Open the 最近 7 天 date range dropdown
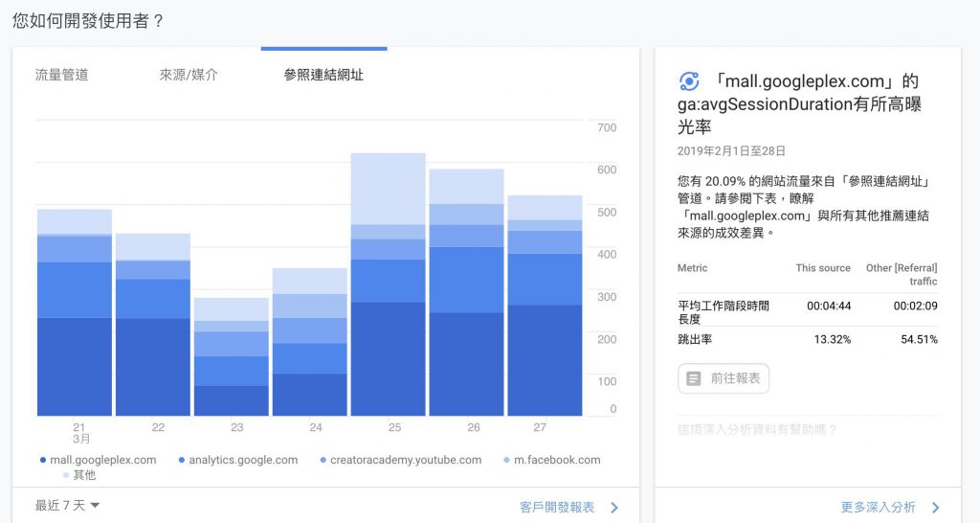Viewport: 980px width, 523px height. pos(67,506)
